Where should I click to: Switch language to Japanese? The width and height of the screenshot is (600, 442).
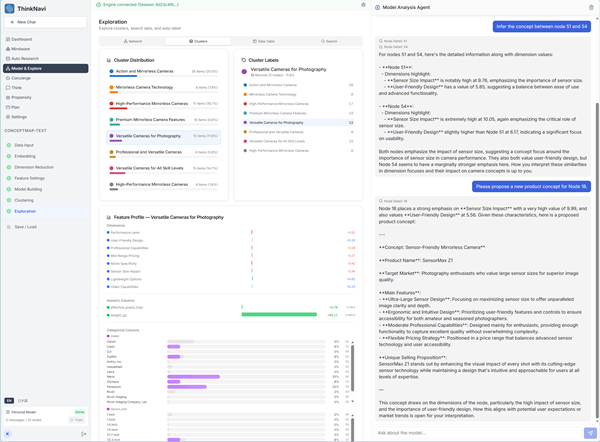23,400
